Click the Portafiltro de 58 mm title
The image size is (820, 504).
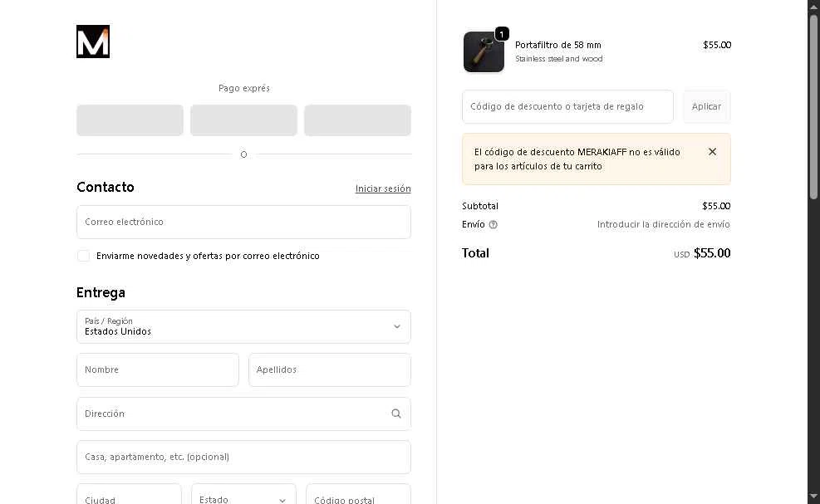[x=558, y=45]
